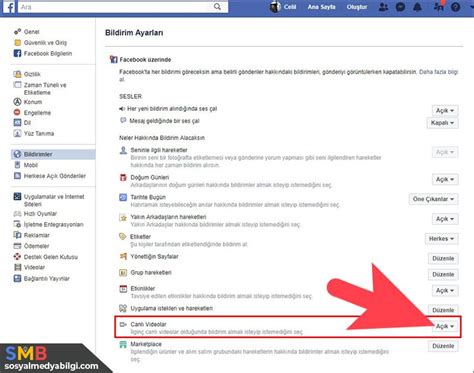The height and width of the screenshot is (373, 474).
Task: Click the Videolar film icon
Action: point(17,267)
